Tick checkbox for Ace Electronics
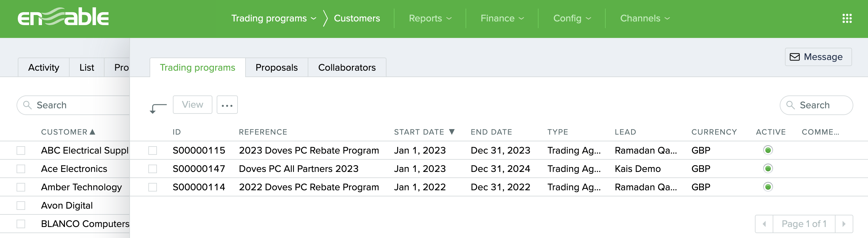The width and height of the screenshot is (868, 238). 21,169
